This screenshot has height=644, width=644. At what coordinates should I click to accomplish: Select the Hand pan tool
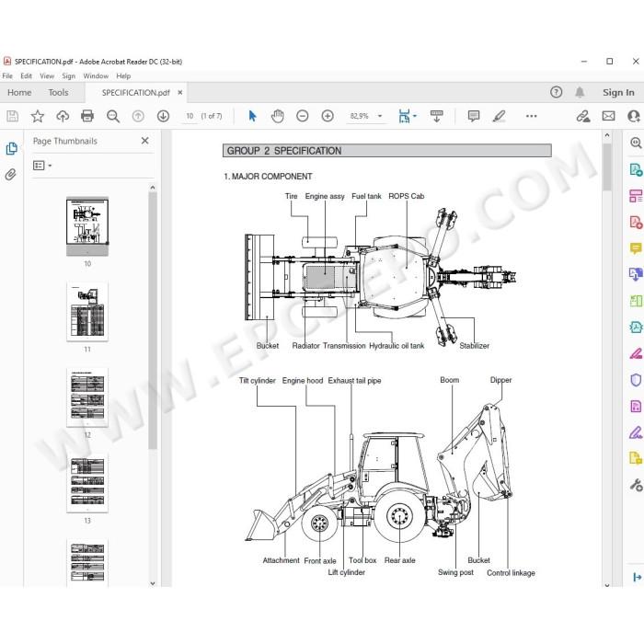coord(278,116)
